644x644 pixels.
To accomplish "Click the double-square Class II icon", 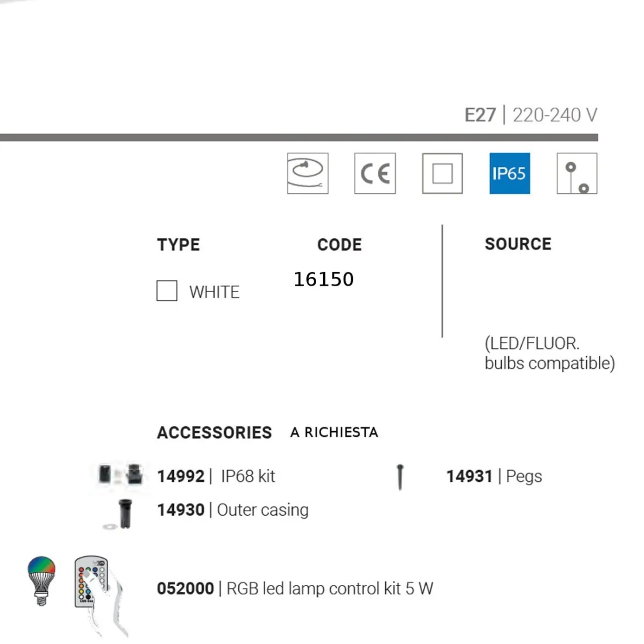I will (x=442, y=173).
